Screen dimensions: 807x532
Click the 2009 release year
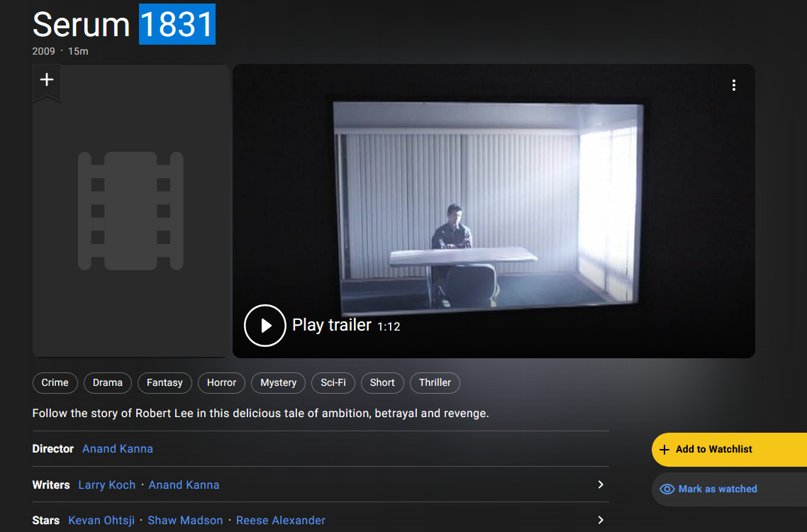pos(43,52)
